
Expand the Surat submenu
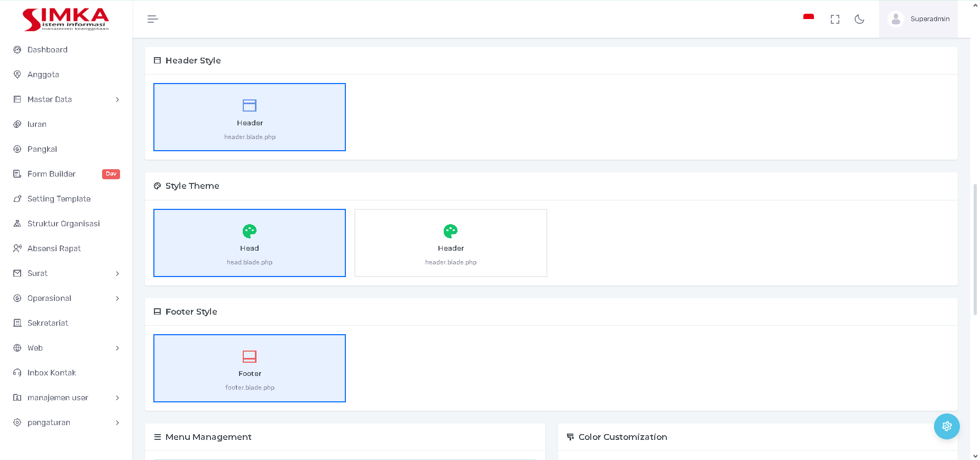117,273
